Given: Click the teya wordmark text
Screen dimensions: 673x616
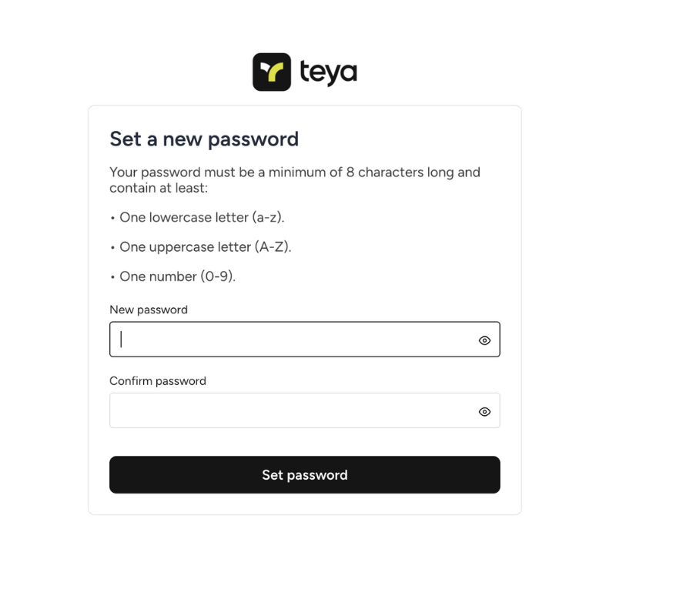Looking at the screenshot, I should click(x=328, y=73).
